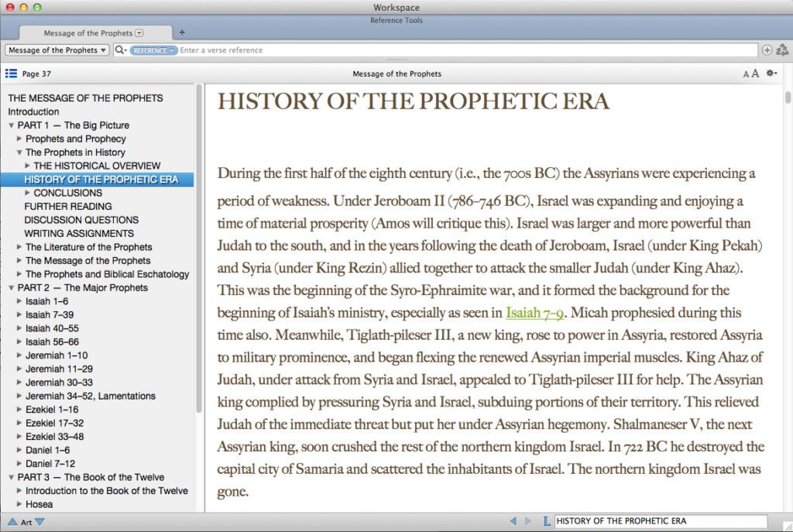
Task: Click the up triangle next to Art
Action: [x=12, y=522]
